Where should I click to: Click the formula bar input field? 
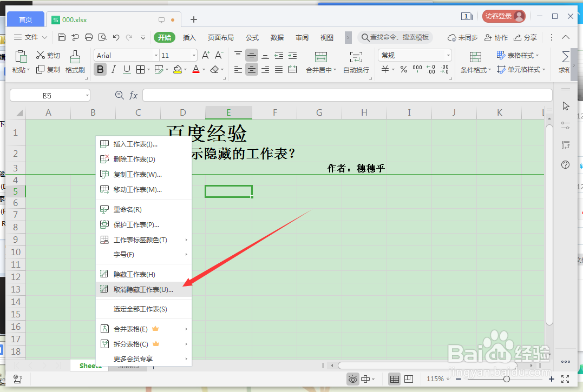348,95
